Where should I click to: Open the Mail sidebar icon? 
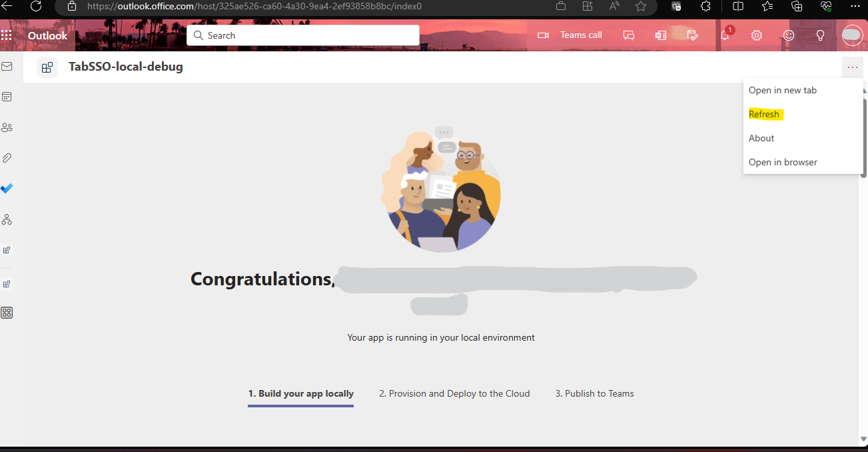[7, 67]
